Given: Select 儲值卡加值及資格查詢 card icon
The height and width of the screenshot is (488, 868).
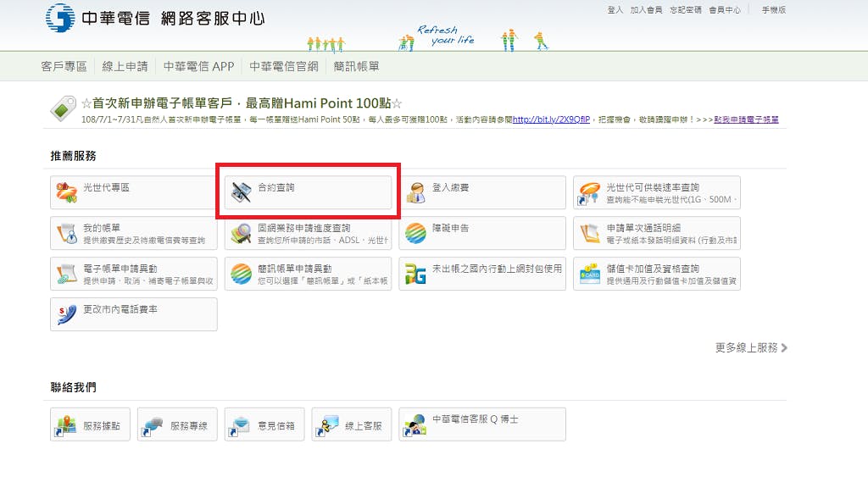Looking at the screenshot, I should (590, 274).
